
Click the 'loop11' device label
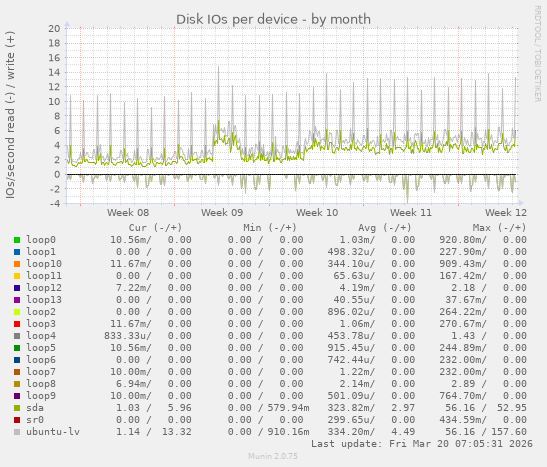pos(44,276)
